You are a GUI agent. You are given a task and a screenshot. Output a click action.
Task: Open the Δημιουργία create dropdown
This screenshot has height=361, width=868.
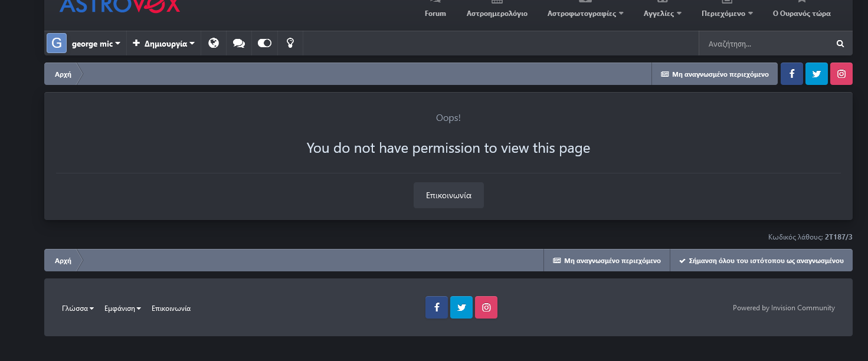tap(163, 44)
